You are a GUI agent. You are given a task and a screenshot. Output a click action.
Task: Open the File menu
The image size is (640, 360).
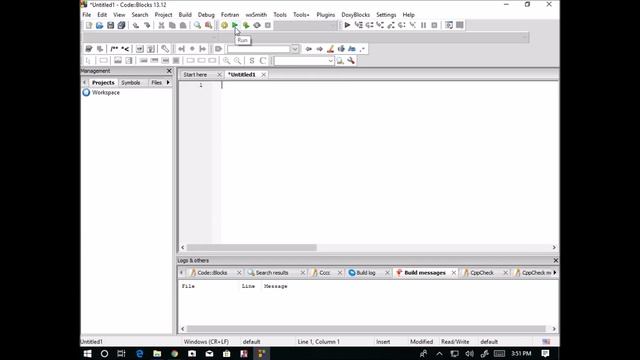(87, 15)
